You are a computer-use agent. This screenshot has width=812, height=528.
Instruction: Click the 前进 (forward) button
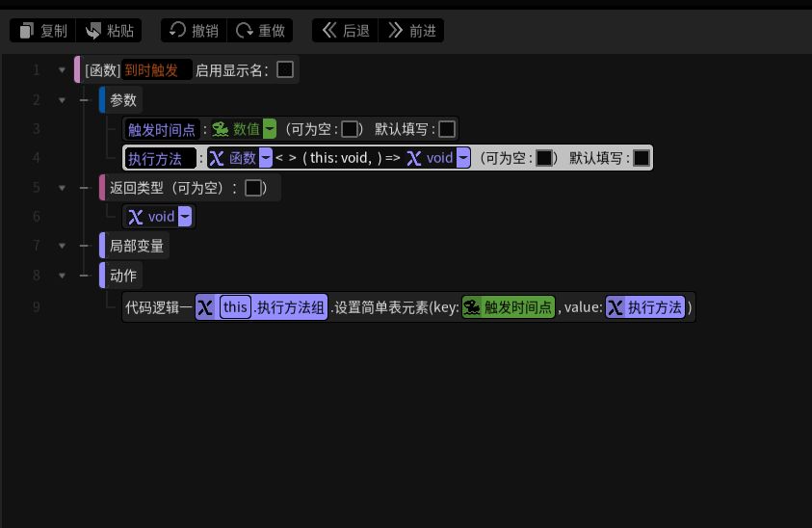pos(411,31)
